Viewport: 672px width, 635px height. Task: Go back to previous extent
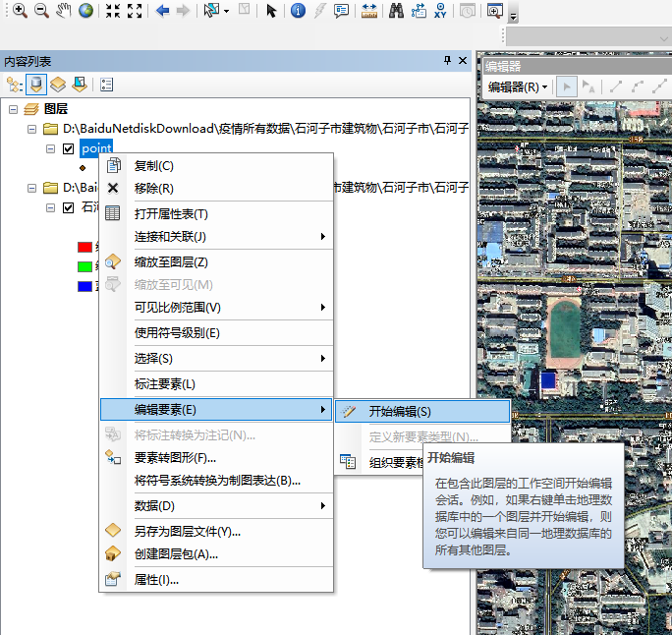tap(162, 10)
